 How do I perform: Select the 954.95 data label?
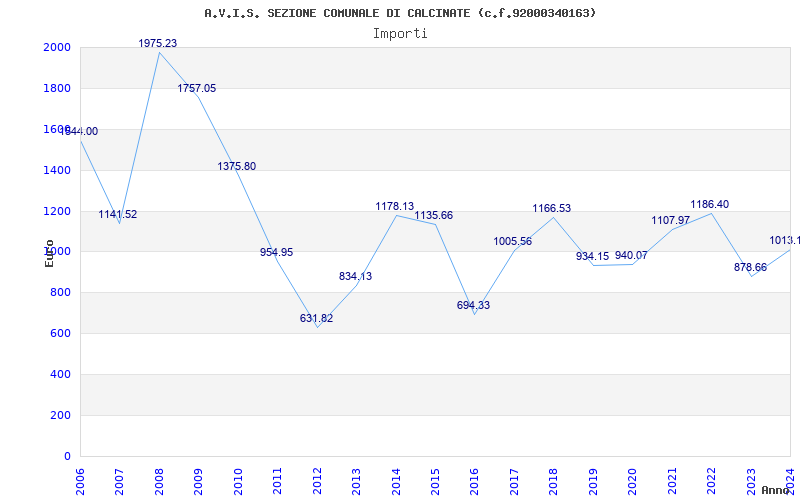[277, 252]
